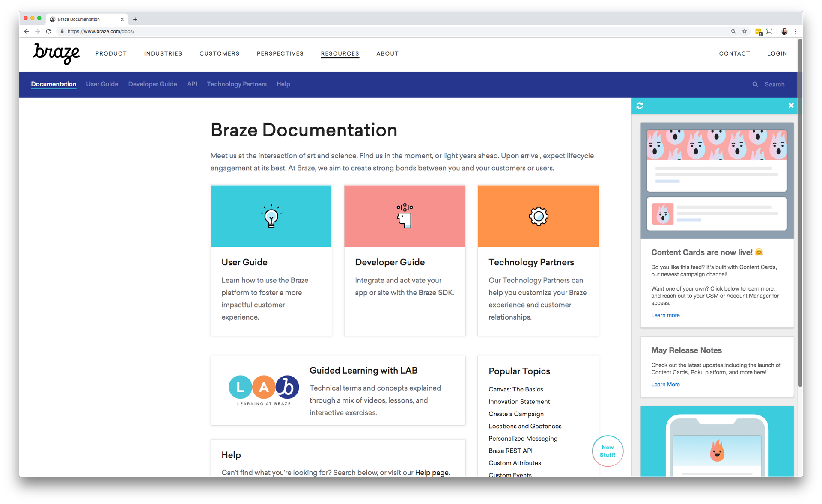Close the content cards feed panel
Screen dimensions: 822x504
click(x=791, y=105)
